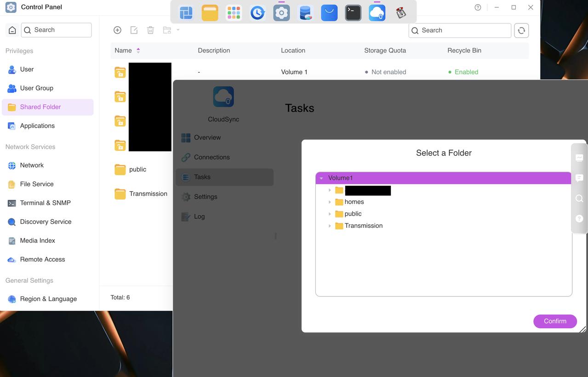This screenshot has height=377, width=588.
Task: Open Region & Language settings
Action: click(x=48, y=299)
